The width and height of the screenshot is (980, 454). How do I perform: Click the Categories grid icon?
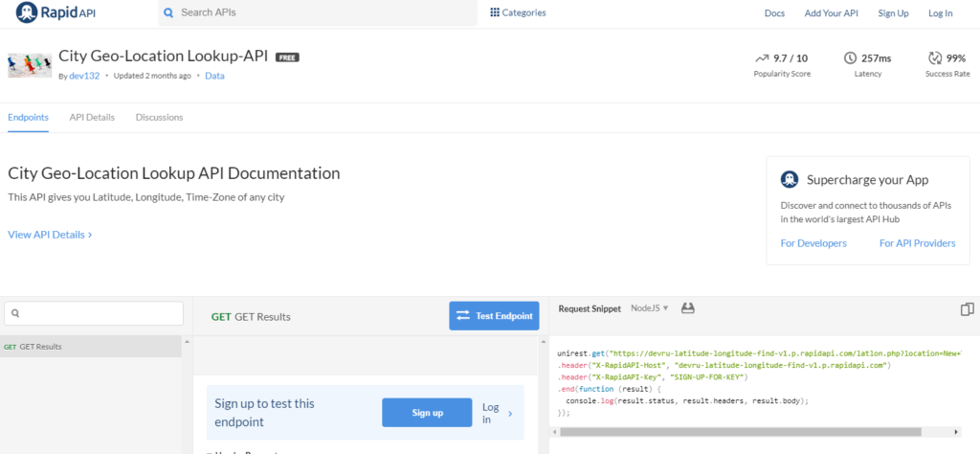(x=495, y=12)
